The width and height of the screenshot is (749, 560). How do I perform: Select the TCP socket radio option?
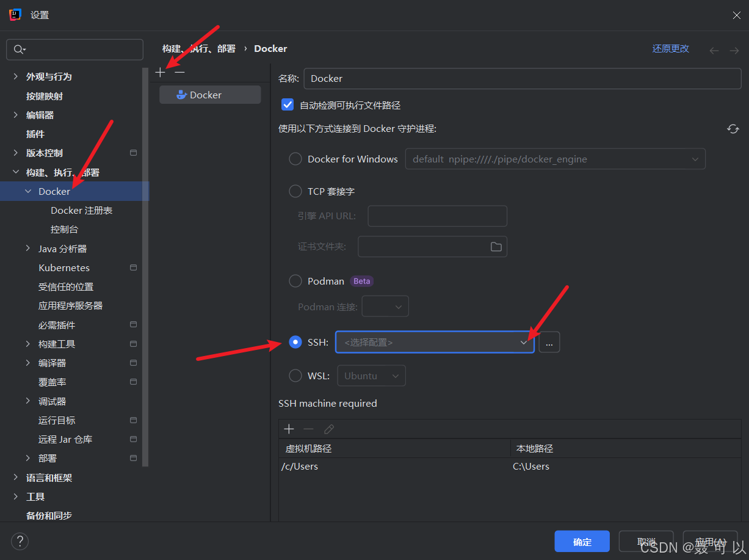click(x=295, y=191)
